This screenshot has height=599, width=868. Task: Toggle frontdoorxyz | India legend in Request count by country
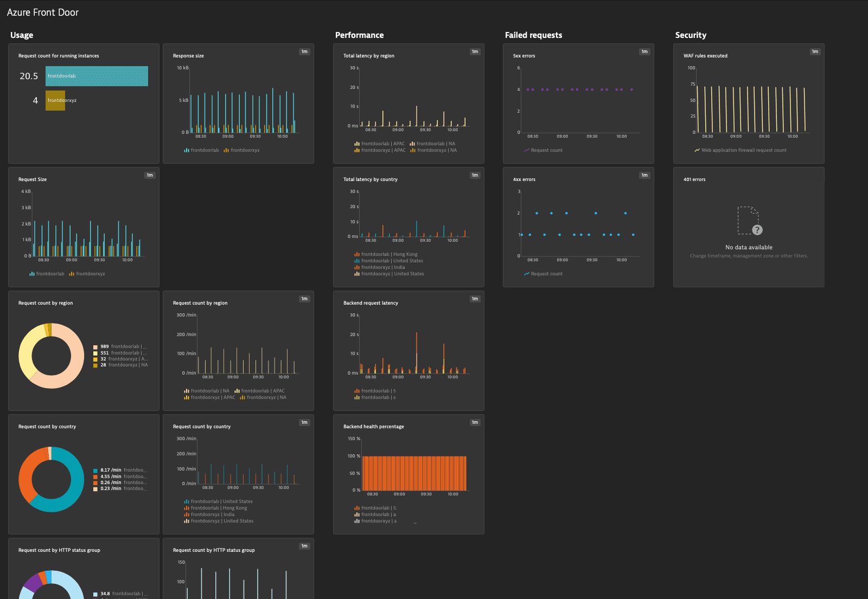pos(209,514)
